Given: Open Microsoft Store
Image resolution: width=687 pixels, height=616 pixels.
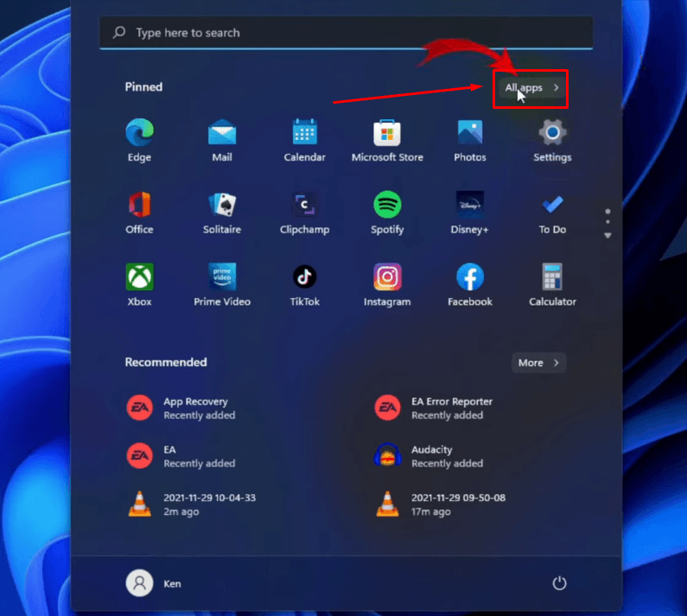Looking at the screenshot, I should [x=387, y=140].
